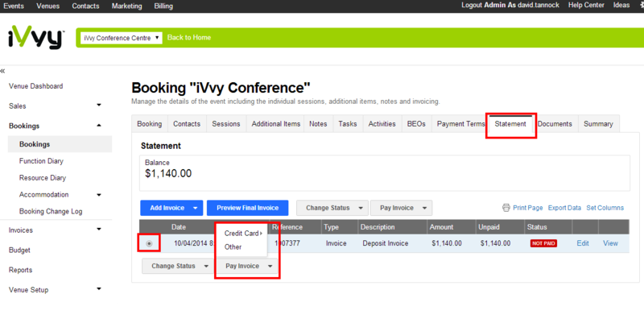Open the Help Center link
The width and height of the screenshot is (644, 319).
point(586,6)
